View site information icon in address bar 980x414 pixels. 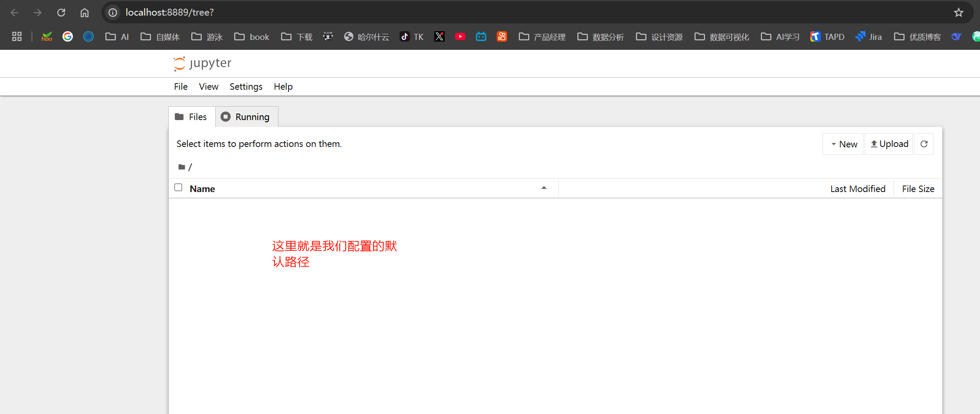(113, 13)
